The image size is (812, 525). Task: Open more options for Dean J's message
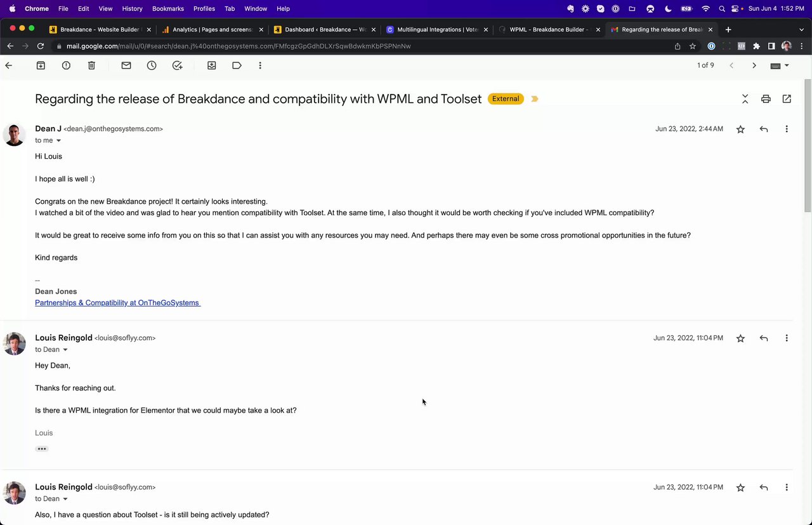[787, 129]
